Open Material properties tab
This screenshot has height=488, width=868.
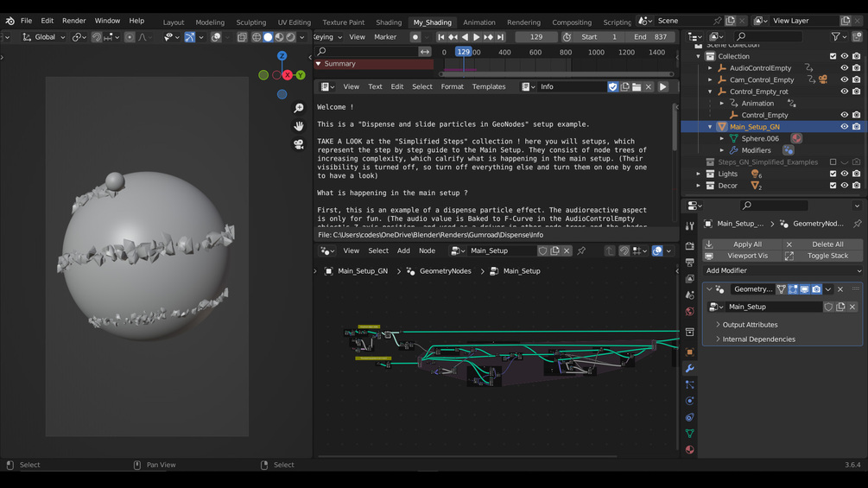[x=690, y=450]
